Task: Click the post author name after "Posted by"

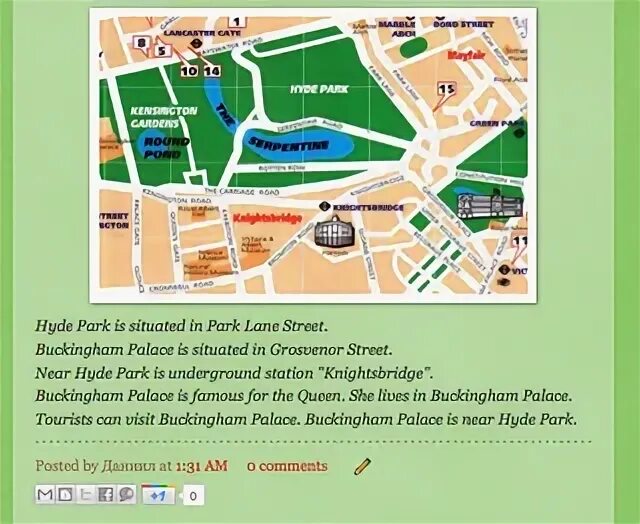Action: (128, 466)
